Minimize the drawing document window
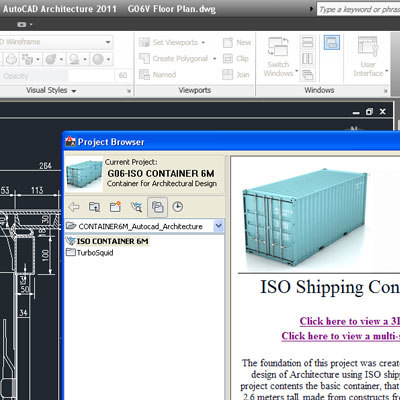Viewport: 400px width, 400px height. (x=356, y=112)
